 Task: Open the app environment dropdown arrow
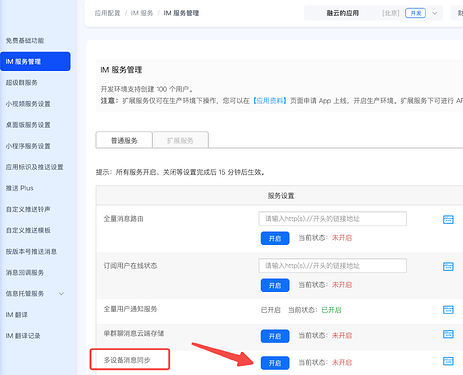point(435,13)
